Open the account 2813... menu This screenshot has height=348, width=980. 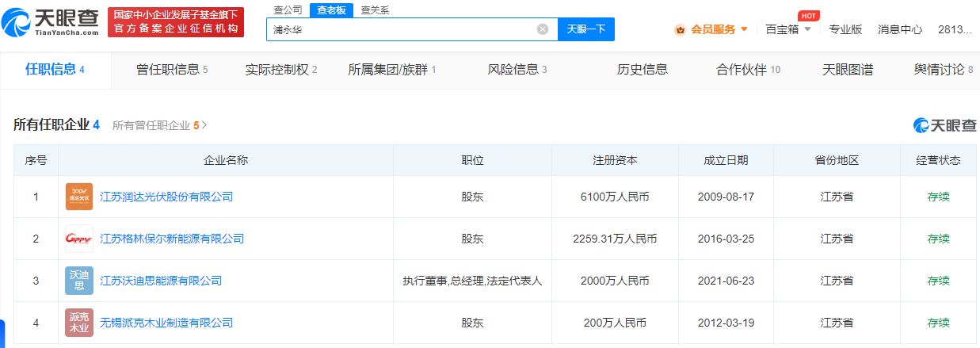[x=955, y=29]
